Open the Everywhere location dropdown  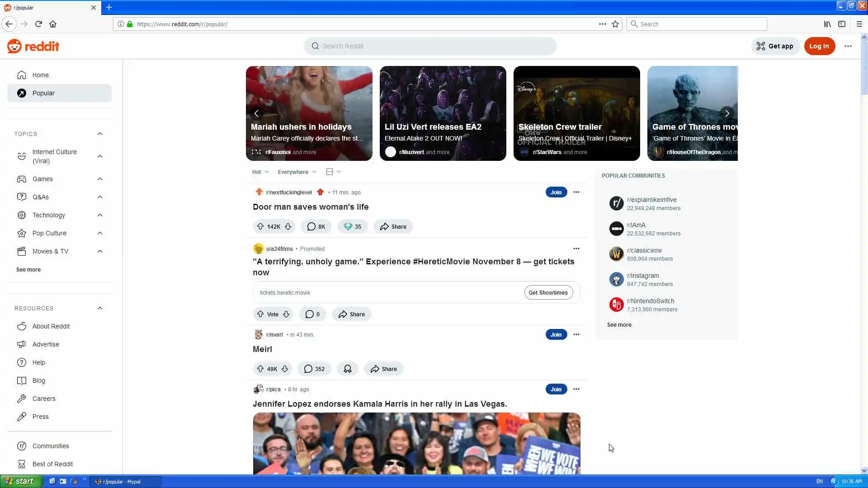(297, 172)
